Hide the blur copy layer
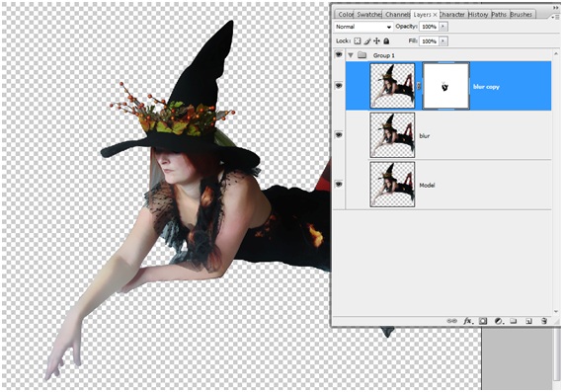 pyautogui.click(x=339, y=86)
